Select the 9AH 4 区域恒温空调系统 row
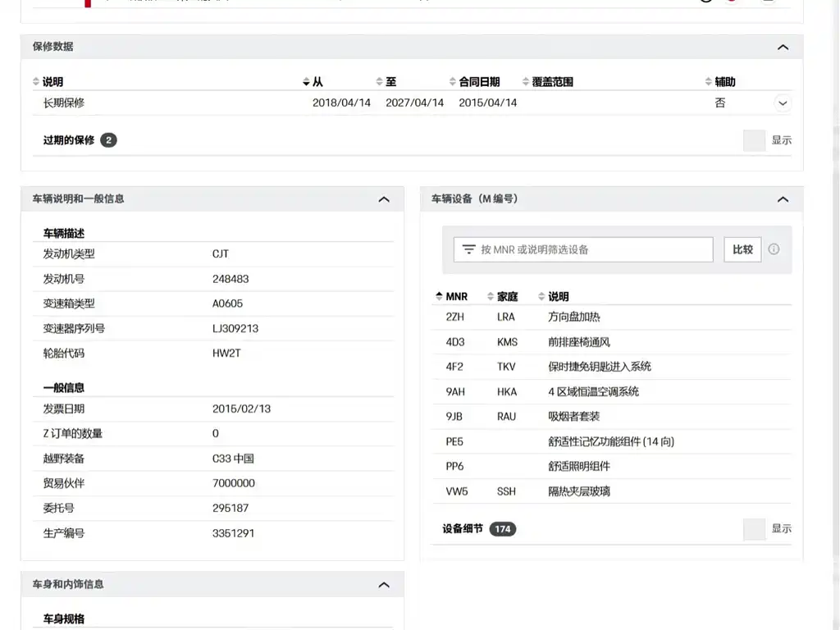The height and width of the screenshot is (630, 840). click(611, 391)
